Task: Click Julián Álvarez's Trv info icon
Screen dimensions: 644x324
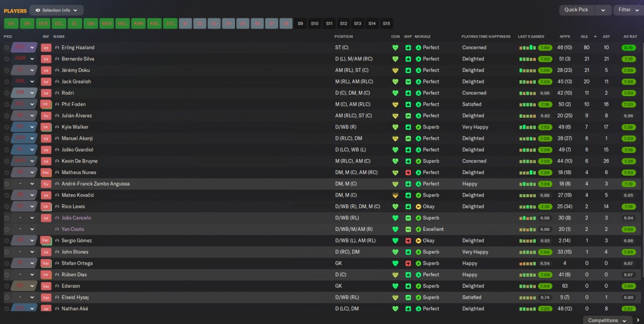Action: (46, 116)
